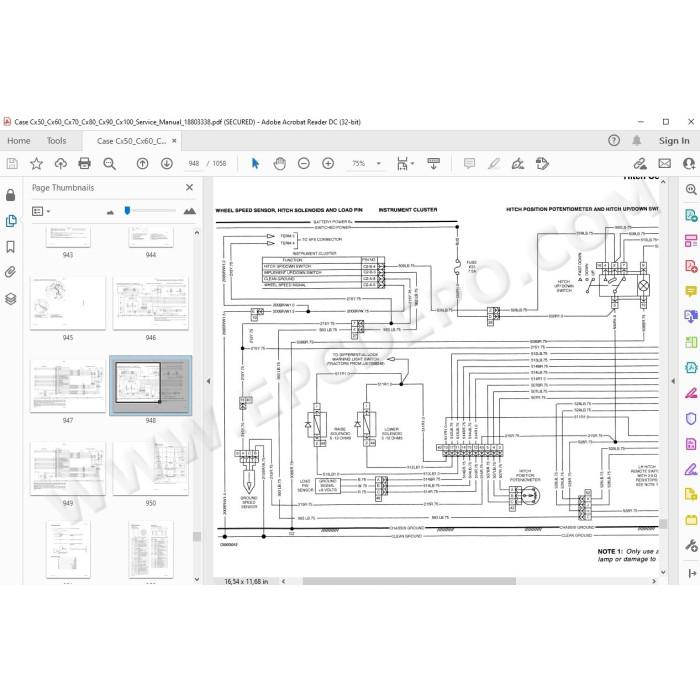700x700 pixels.
Task: Open the Bookmarks panel
Action: coord(10,247)
